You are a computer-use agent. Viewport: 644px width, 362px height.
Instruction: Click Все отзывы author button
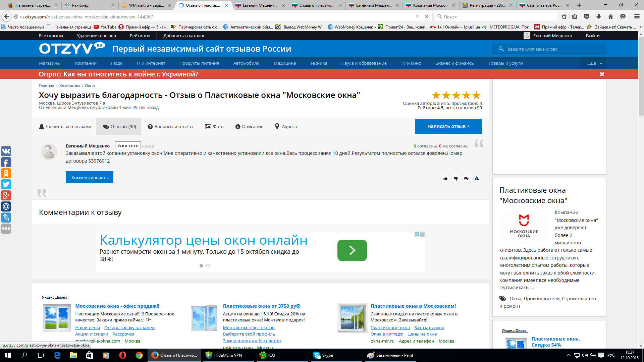pyautogui.click(x=128, y=145)
